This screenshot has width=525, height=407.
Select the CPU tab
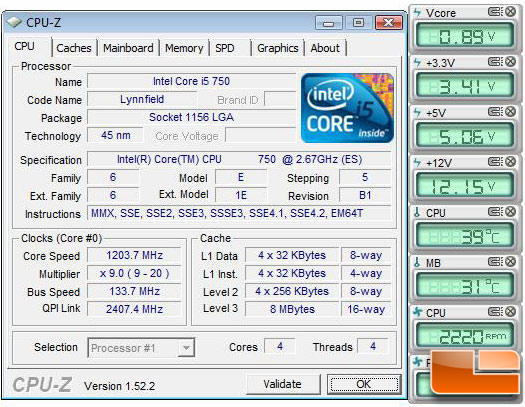coord(24,46)
